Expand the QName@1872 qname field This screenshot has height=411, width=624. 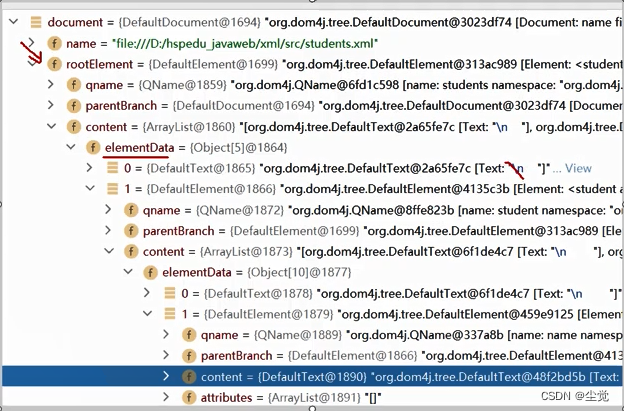(x=108, y=209)
